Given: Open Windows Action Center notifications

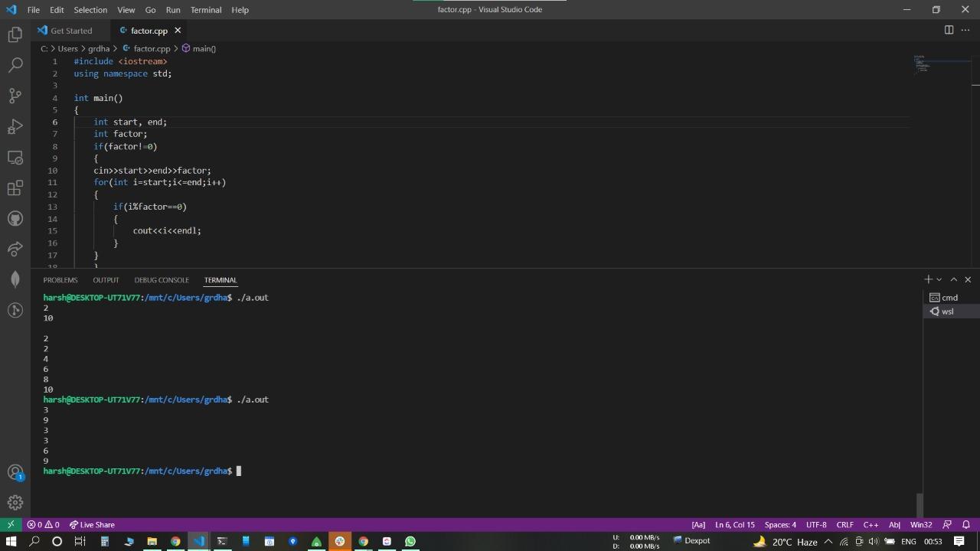Looking at the screenshot, I should [x=959, y=541].
